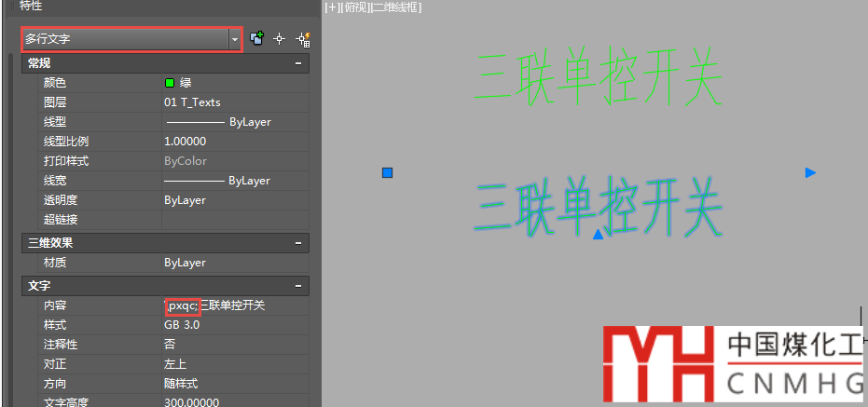Viewport: 868px width, 407px height.
Task: Open the 俯视 view controls menu
Action: pyautogui.click(x=351, y=7)
